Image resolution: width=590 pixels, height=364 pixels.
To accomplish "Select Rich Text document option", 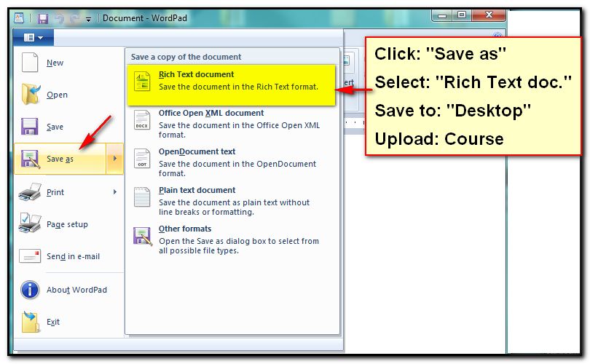I will click(x=231, y=84).
